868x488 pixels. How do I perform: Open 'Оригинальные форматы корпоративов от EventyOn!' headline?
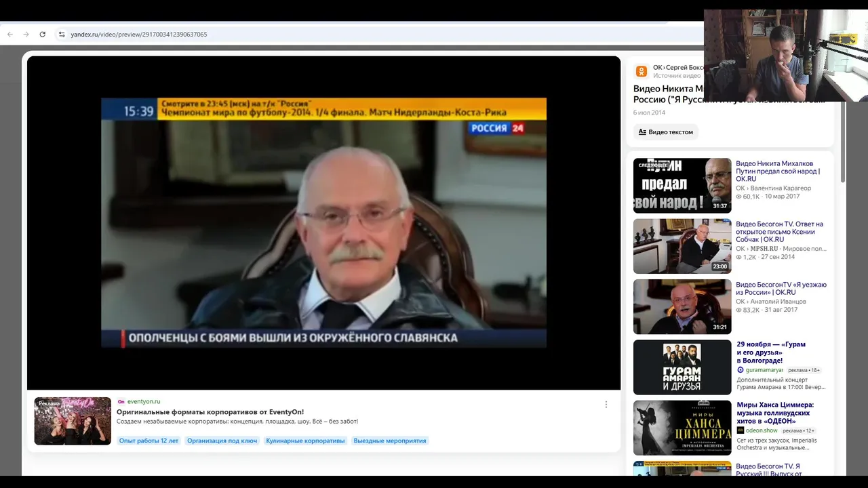coord(210,412)
